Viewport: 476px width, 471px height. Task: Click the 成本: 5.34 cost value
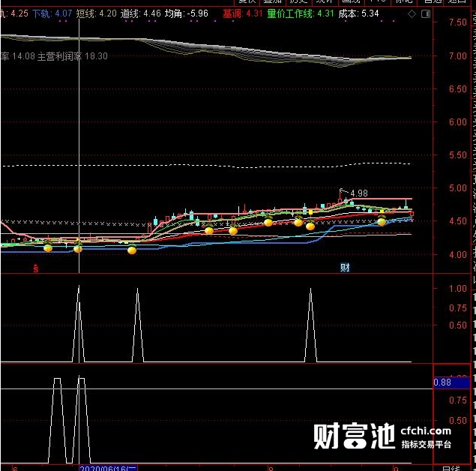(x=358, y=13)
